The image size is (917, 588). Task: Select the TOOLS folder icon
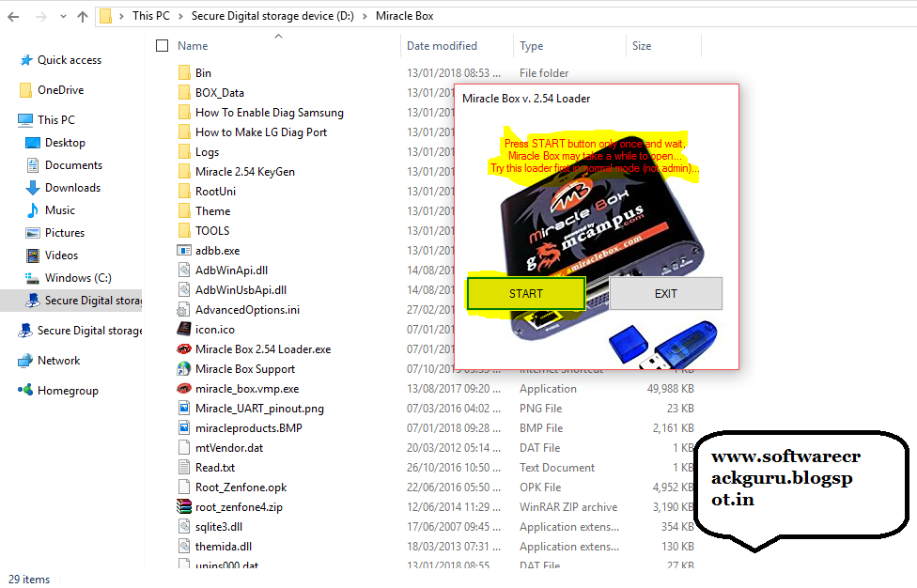pyautogui.click(x=184, y=231)
